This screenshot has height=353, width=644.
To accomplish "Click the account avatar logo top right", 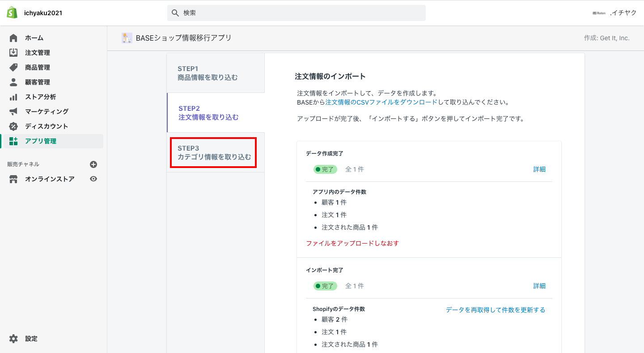I will [x=599, y=13].
